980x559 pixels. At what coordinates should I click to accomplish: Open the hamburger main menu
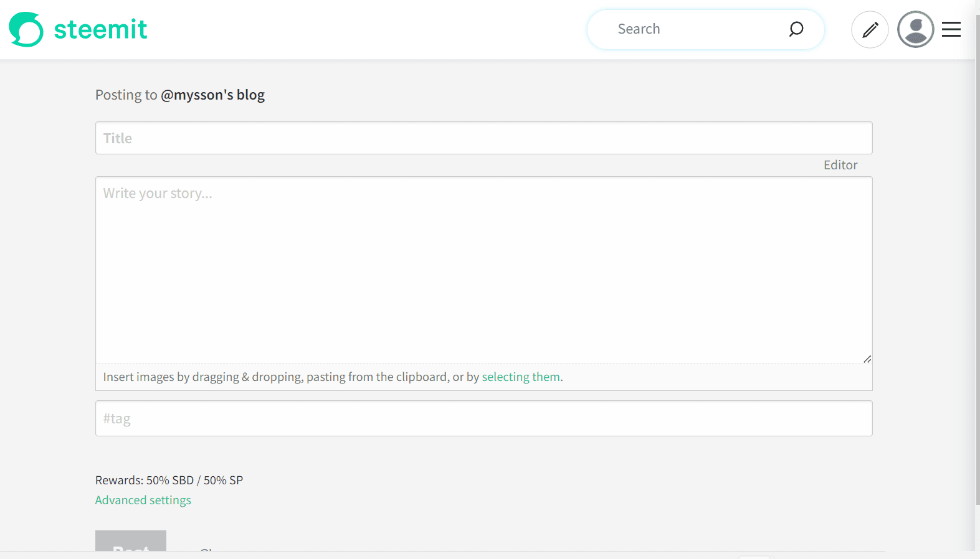pyautogui.click(x=951, y=29)
